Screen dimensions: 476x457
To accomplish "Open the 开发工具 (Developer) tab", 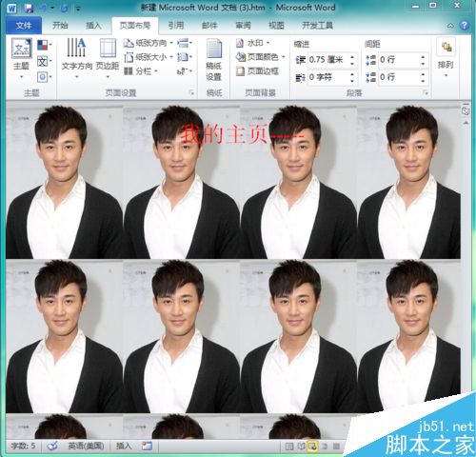I will point(317,26).
